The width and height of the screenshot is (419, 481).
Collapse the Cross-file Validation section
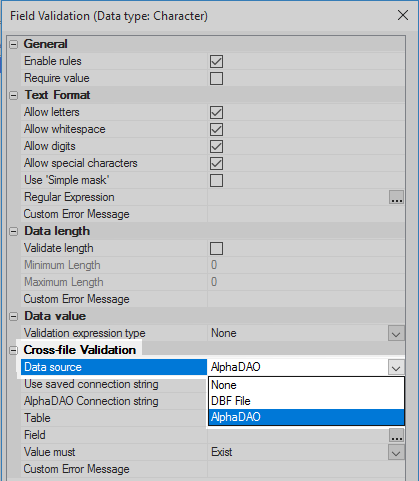tap(13, 350)
